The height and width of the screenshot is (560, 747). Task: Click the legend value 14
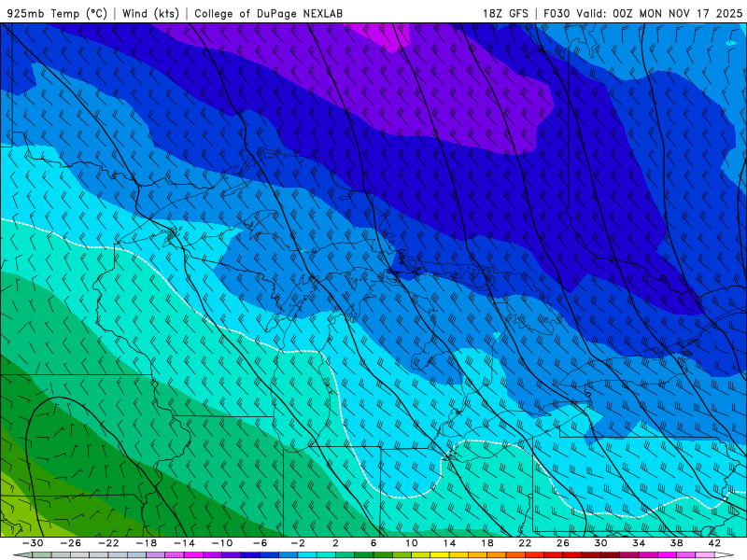pos(449,543)
